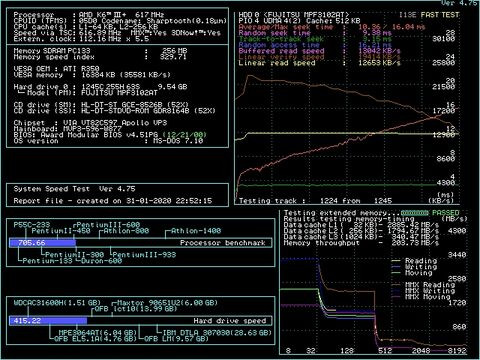
Task: Select the Processor AMD K6-III+ info line
Action: 89,15
